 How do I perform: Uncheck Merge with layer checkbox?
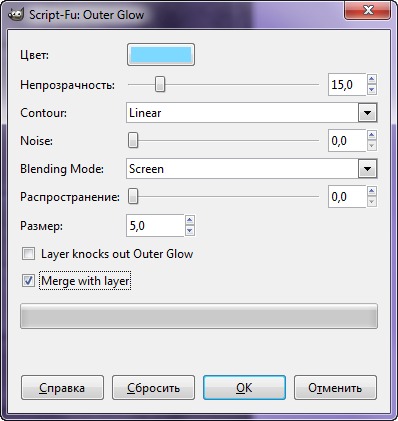28,281
